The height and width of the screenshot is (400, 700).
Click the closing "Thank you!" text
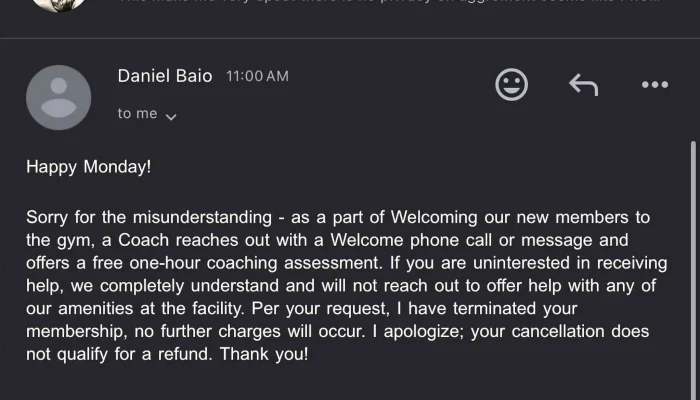click(264, 354)
